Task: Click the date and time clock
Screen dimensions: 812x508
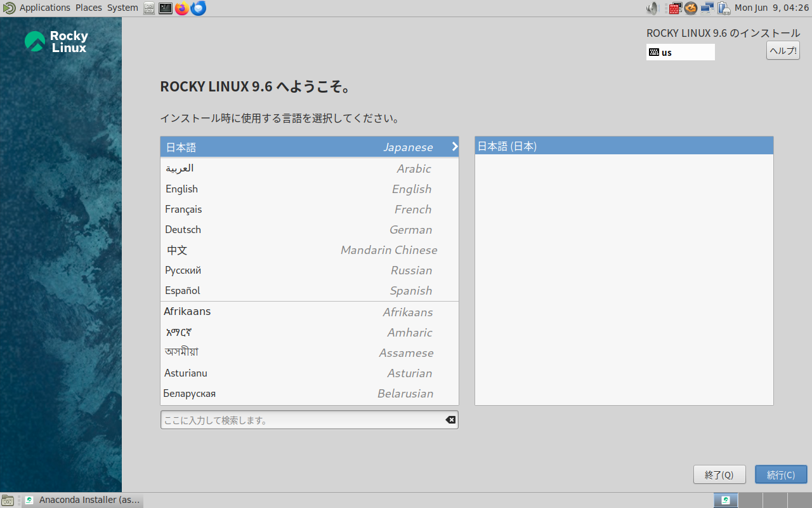Action: (771, 8)
